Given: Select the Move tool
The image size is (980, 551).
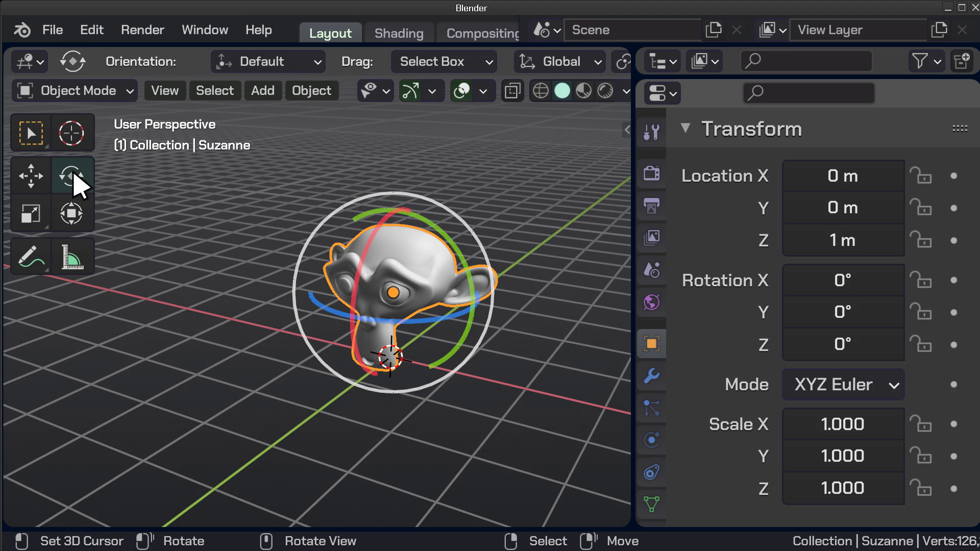Looking at the screenshot, I should point(31,176).
